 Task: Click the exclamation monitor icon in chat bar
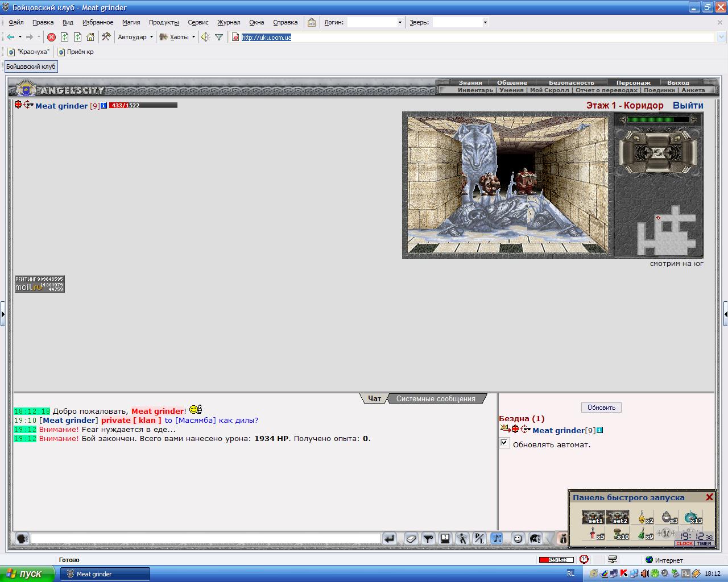445,538
